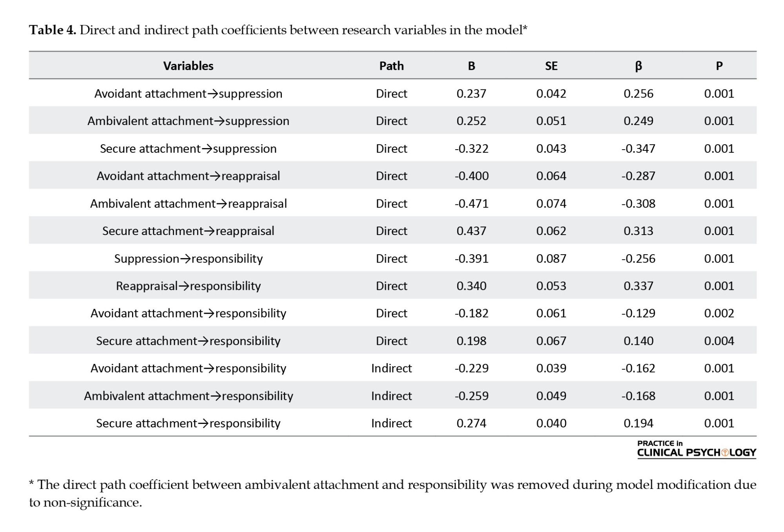
Task: Select the Avoidant attachment→suppression row label
Action: point(188,94)
